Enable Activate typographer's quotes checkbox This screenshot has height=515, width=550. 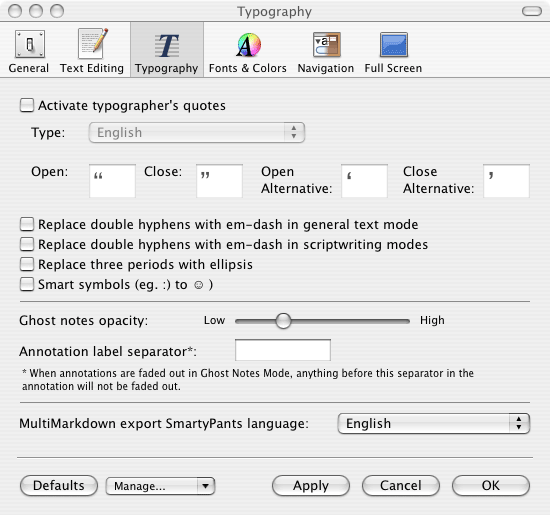pyautogui.click(x=27, y=105)
